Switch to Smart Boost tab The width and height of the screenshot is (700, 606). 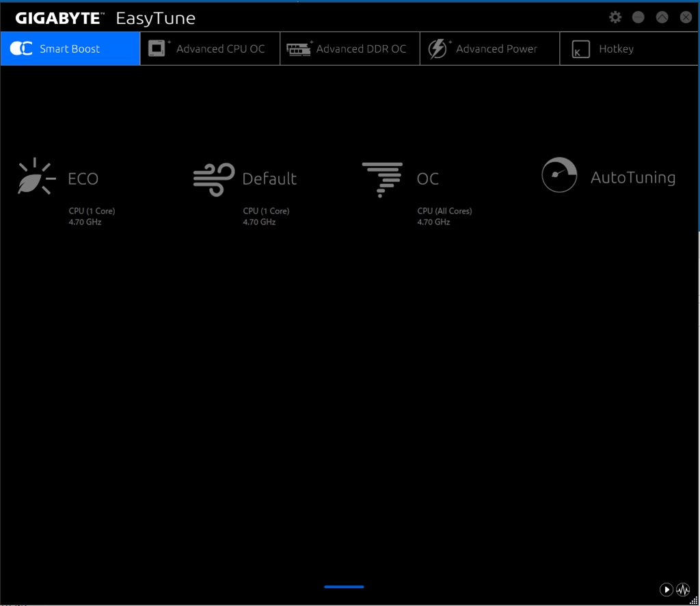click(70, 49)
